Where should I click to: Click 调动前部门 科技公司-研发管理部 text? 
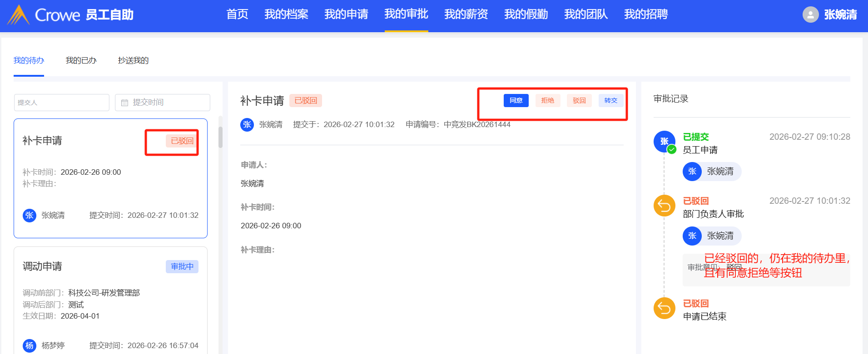pos(81,293)
